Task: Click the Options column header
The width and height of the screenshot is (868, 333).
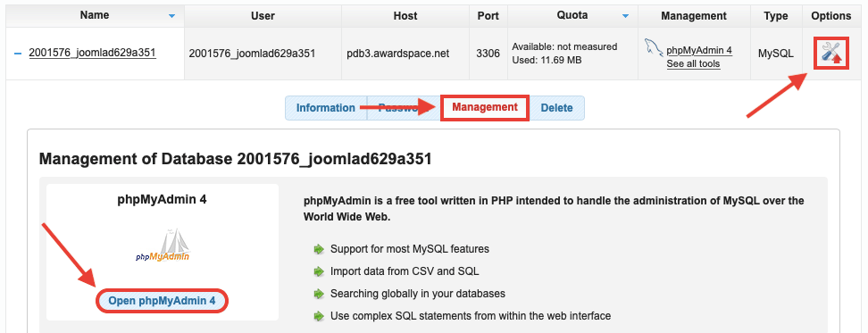Action: [830, 16]
